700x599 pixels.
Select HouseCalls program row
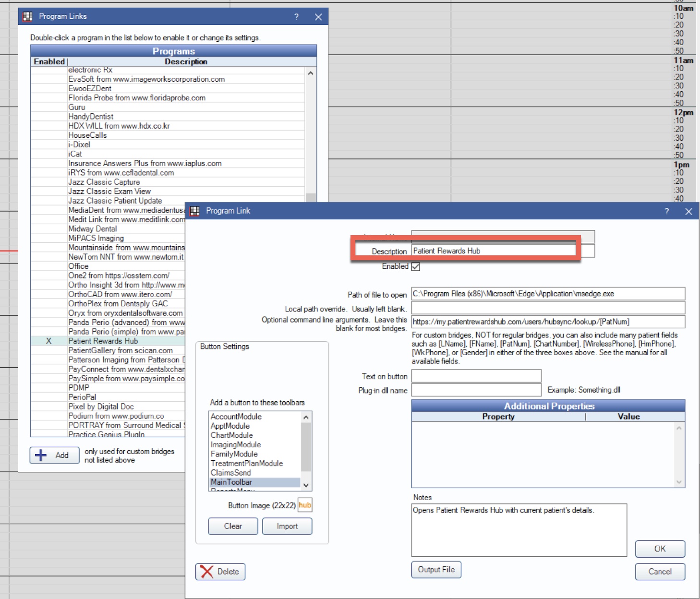click(168, 135)
